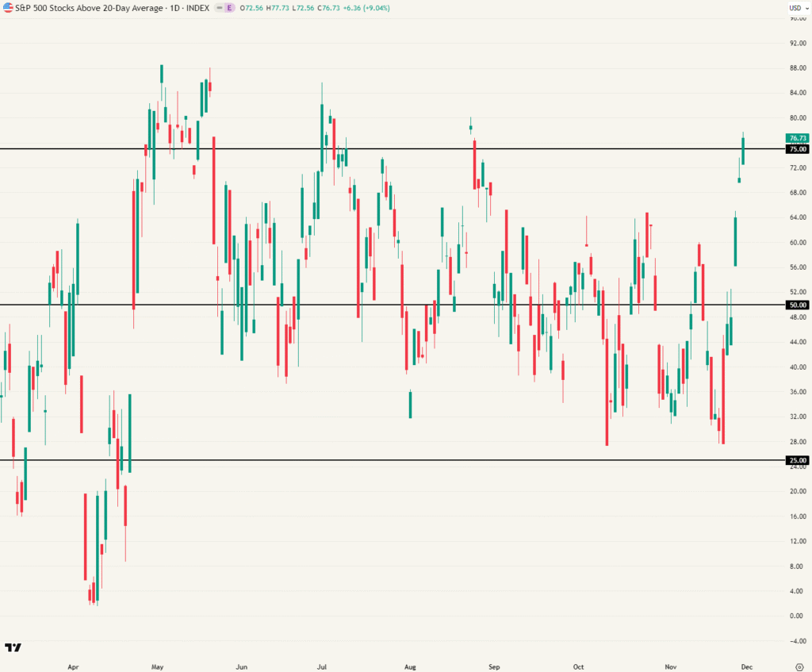
Task: Click the US flag icon beside the symbol title
Action: tap(9, 7)
